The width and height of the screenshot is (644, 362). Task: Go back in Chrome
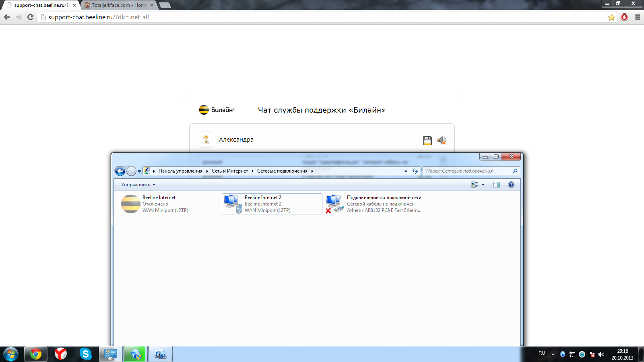pyautogui.click(x=7, y=17)
